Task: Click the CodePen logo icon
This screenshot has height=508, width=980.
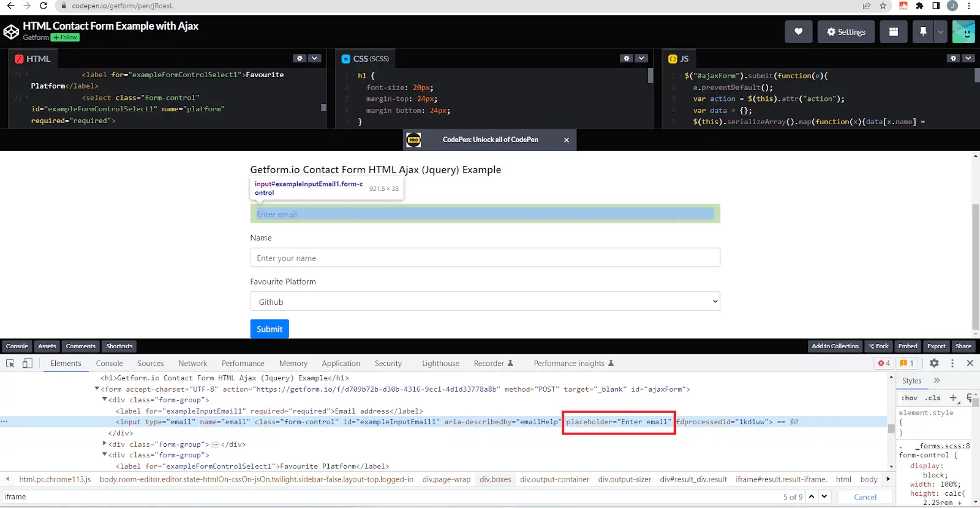Action: 11,32
